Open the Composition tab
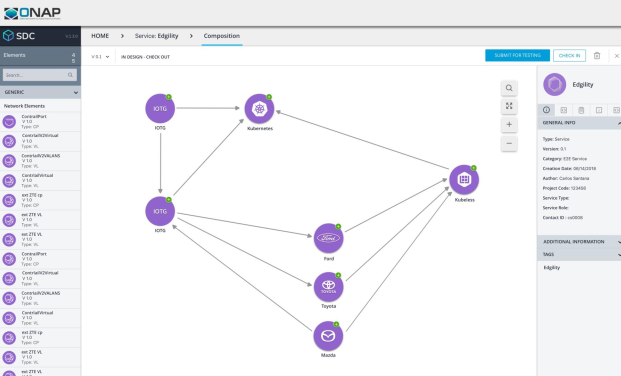This screenshot has height=376, width=621. tap(222, 36)
